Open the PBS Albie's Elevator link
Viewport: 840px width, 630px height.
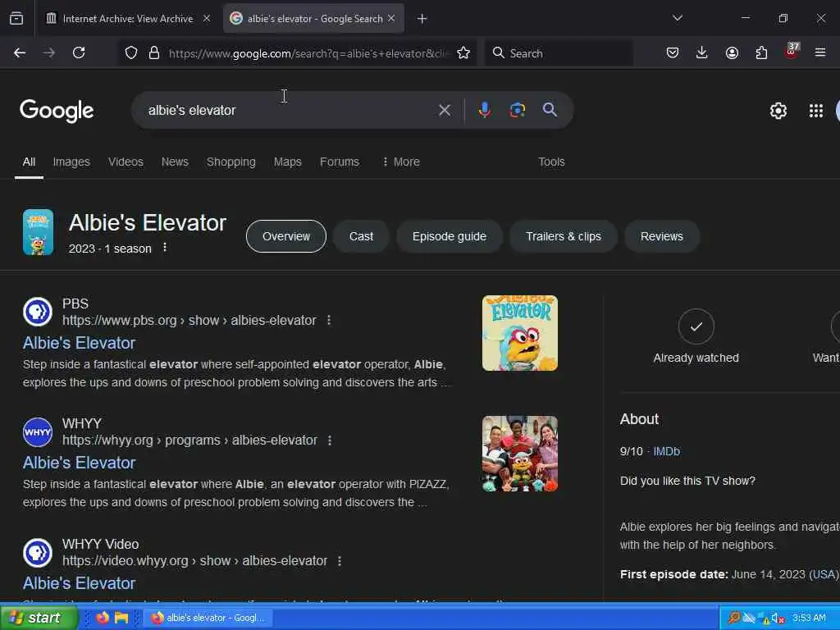pos(80,343)
